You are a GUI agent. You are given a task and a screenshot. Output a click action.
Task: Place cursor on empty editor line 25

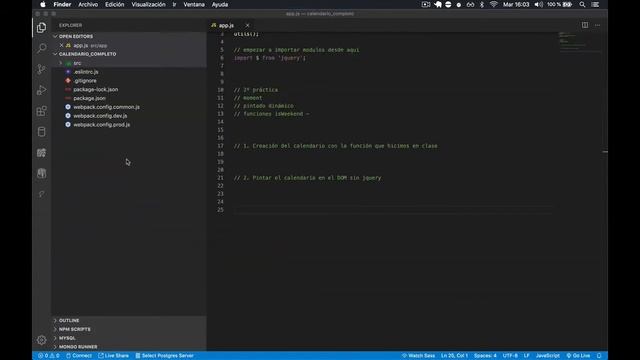pyautogui.click(x=393, y=210)
